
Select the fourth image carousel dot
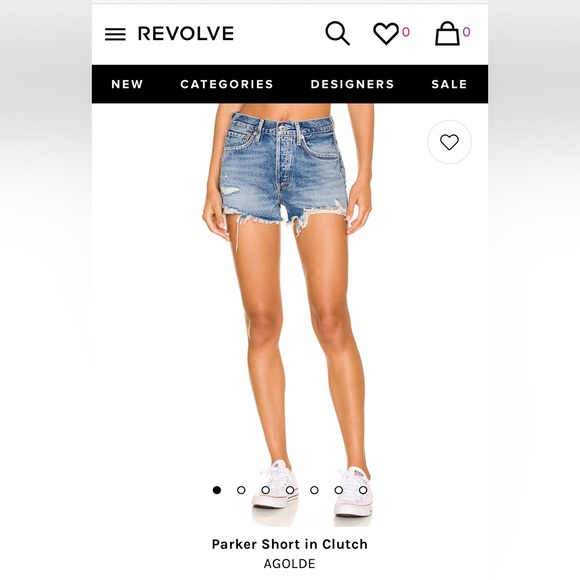click(x=290, y=490)
